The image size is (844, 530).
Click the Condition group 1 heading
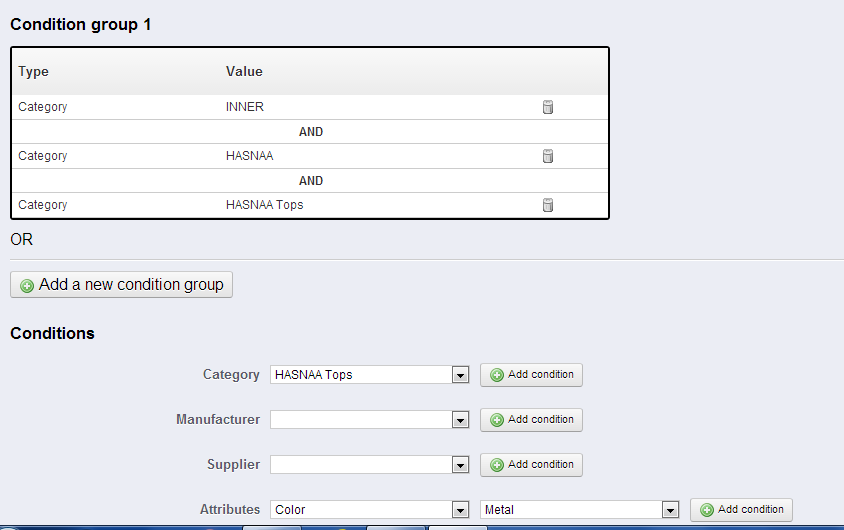[81, 25]
